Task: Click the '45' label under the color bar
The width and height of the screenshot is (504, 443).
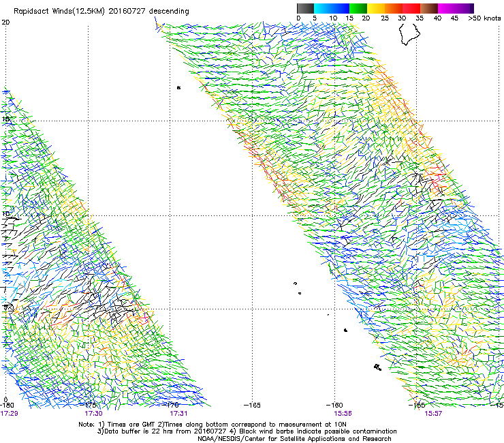Action: [454, 18]
